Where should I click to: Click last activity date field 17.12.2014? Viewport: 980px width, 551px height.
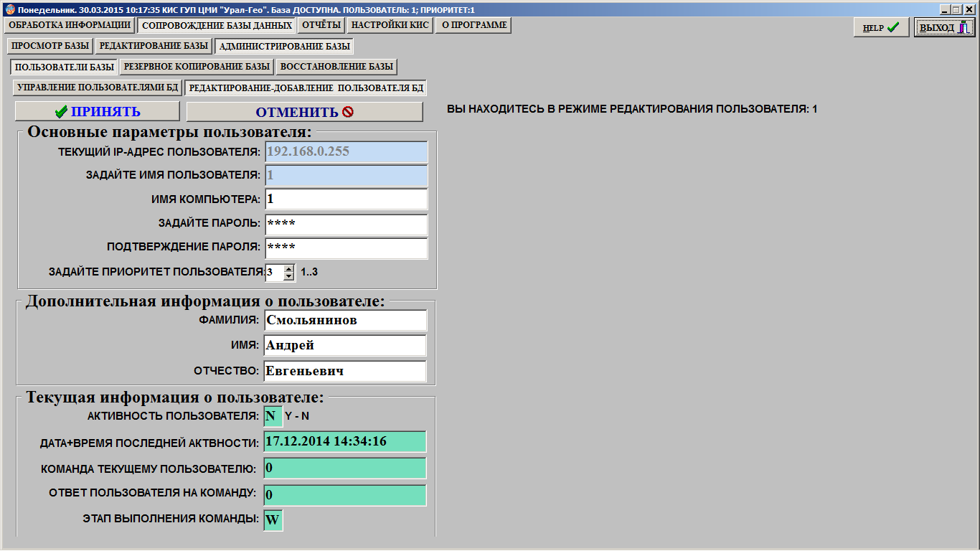tap(345, 442)
